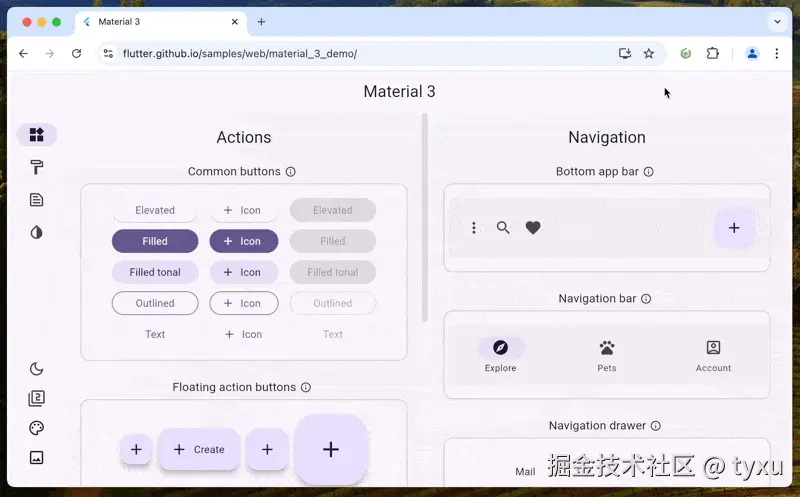This screenshot has height=497, width=800.
Task: Click the outlined '+ Icon' button
Action: point(244,303)
